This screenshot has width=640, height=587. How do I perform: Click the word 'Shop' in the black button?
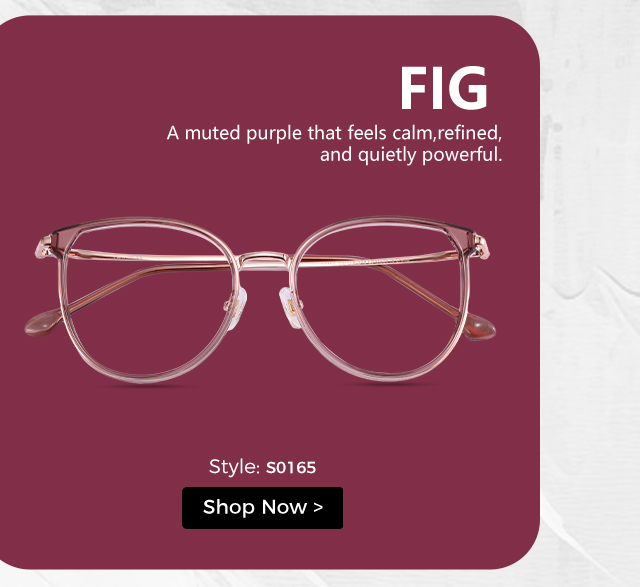229,507
